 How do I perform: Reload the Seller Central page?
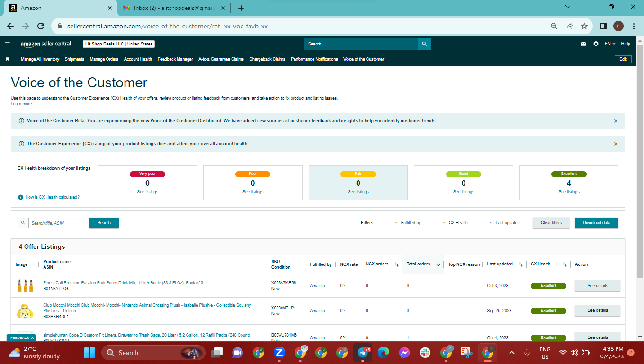coord(41,26)
